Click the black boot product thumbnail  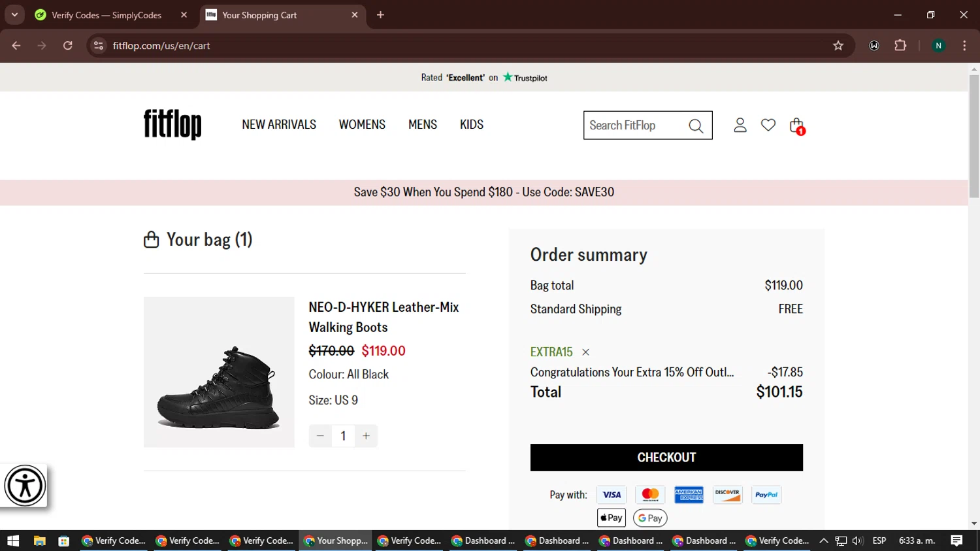(219, 372)
